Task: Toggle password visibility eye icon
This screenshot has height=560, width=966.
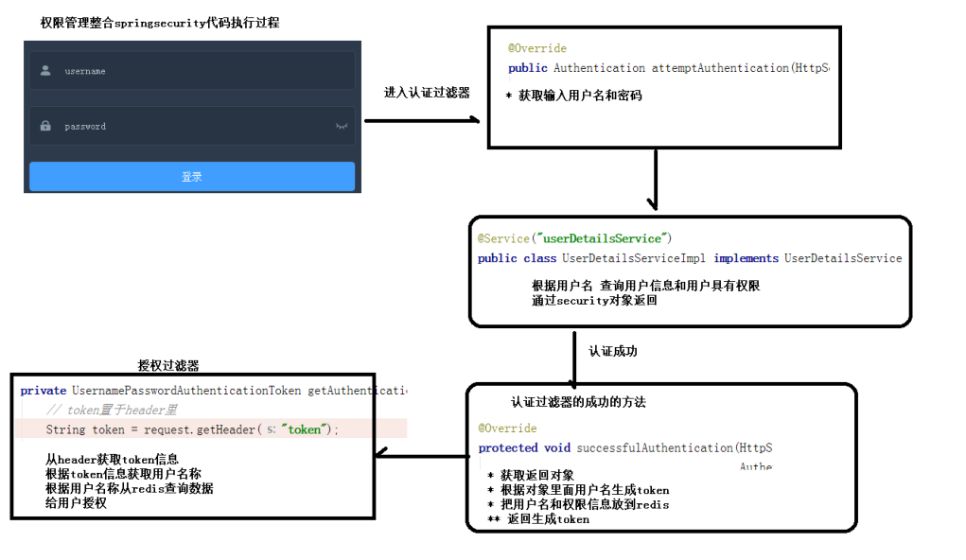Action: tap(342, 127)
